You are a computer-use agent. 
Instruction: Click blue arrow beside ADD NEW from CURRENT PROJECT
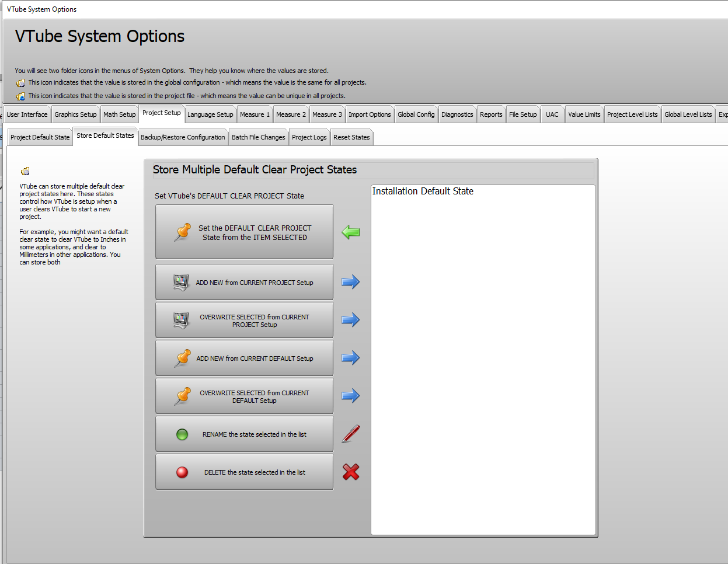coord(351,282)
